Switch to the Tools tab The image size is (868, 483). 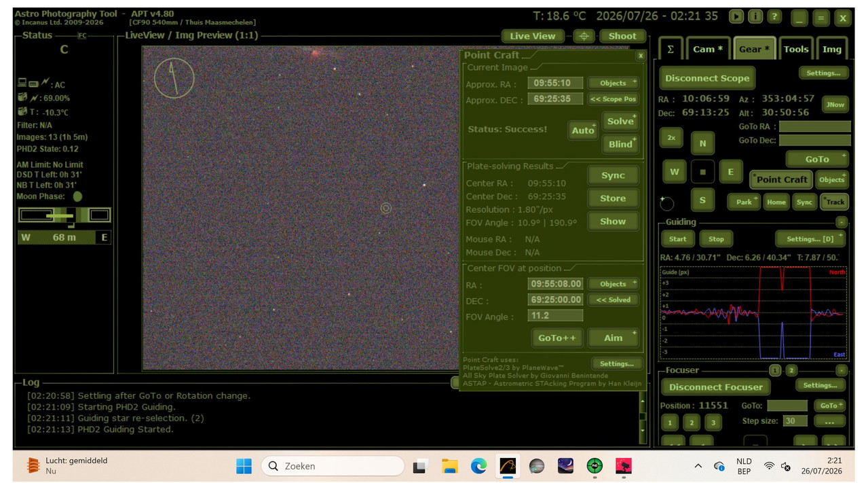coord(796,49)
